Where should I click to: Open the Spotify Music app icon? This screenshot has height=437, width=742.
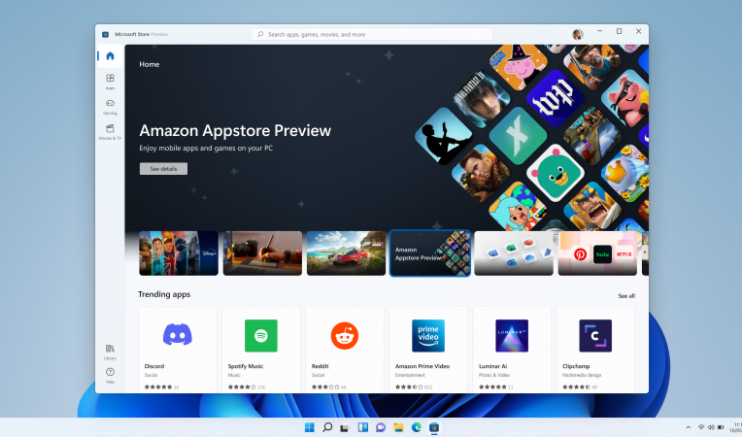[261, 336]
